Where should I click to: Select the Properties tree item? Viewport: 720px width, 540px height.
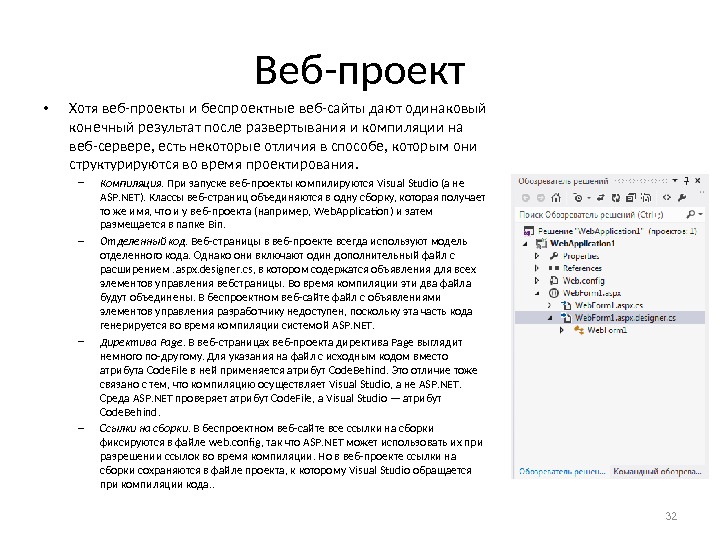click(581, 256)
